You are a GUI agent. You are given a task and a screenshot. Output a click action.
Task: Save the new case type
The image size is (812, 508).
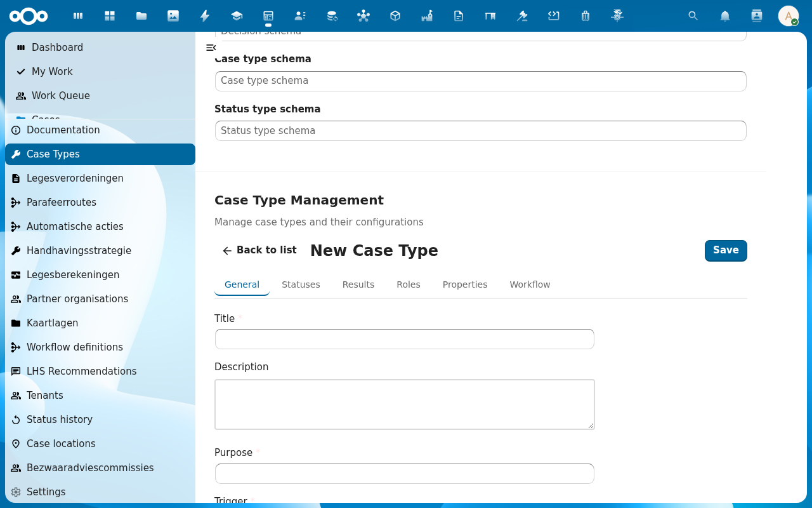(x=726, y=251)
